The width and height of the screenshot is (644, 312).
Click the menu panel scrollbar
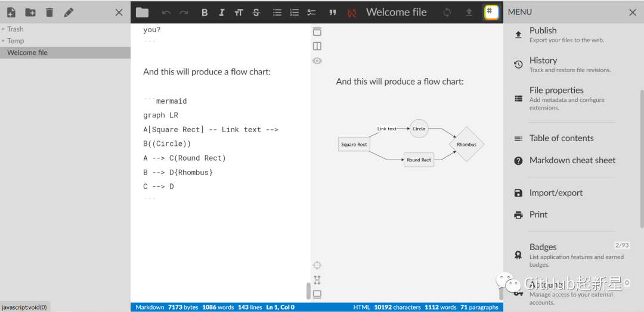pos(642,158)
